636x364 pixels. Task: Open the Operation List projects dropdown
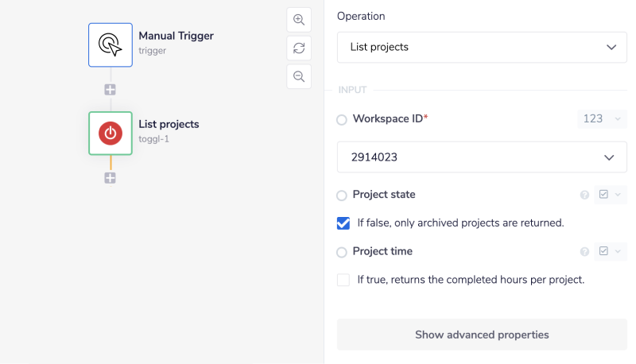[x=482, y=48]
